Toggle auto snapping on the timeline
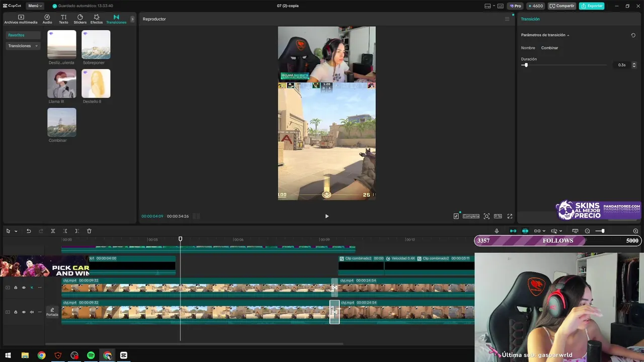 (525, 231)
